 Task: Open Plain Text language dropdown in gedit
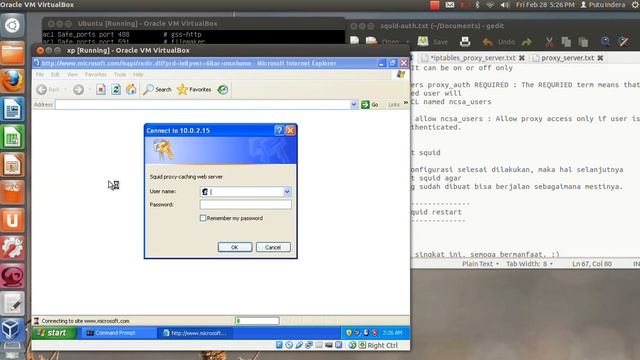(480, 264)
